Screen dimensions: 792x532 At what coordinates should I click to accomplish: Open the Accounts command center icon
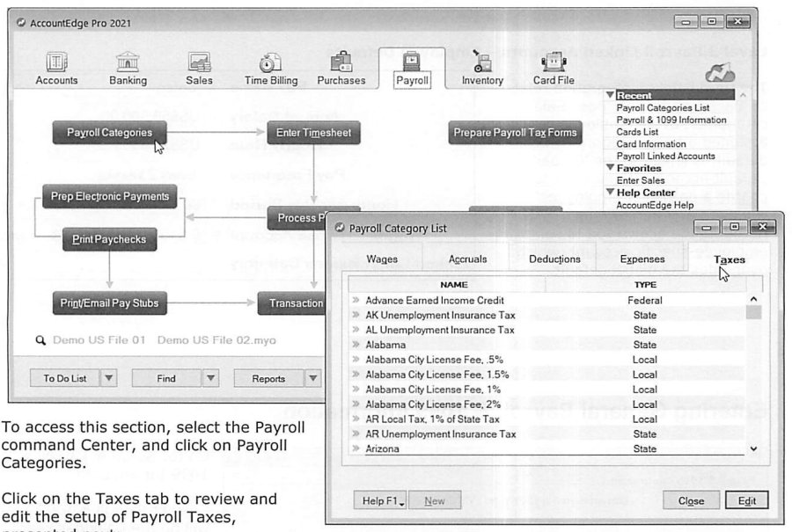pos(56,62)
